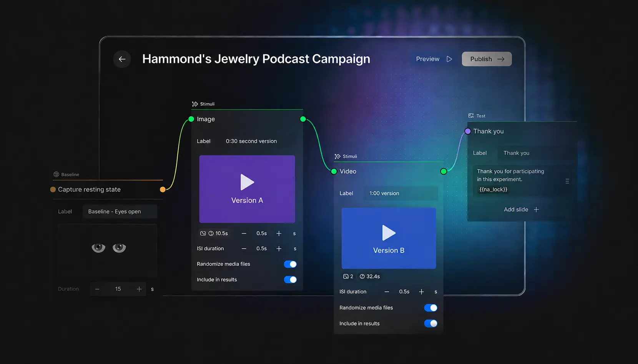This screenshot has height=364, width=638.
Task: Click the Publish button
Action: [487, 59]
